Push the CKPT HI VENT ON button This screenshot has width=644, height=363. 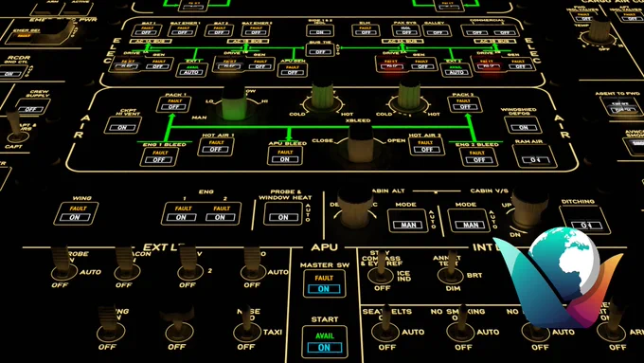pos(122,125)
